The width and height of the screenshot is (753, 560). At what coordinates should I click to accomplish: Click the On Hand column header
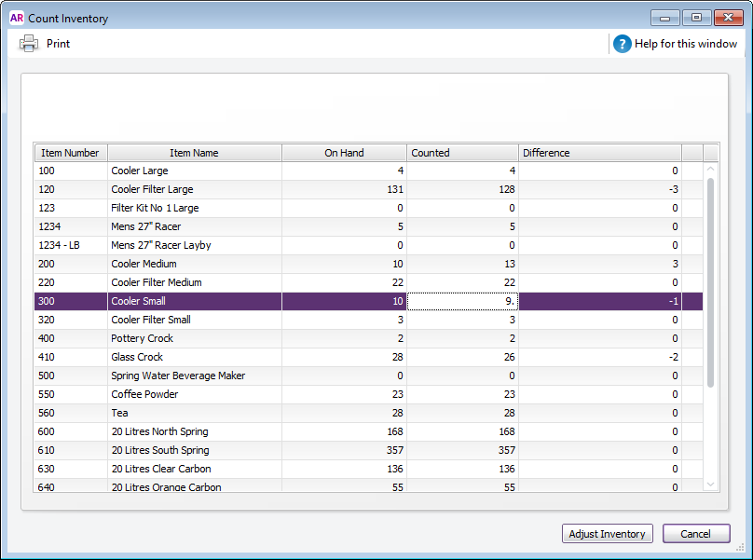pos(344,153)
